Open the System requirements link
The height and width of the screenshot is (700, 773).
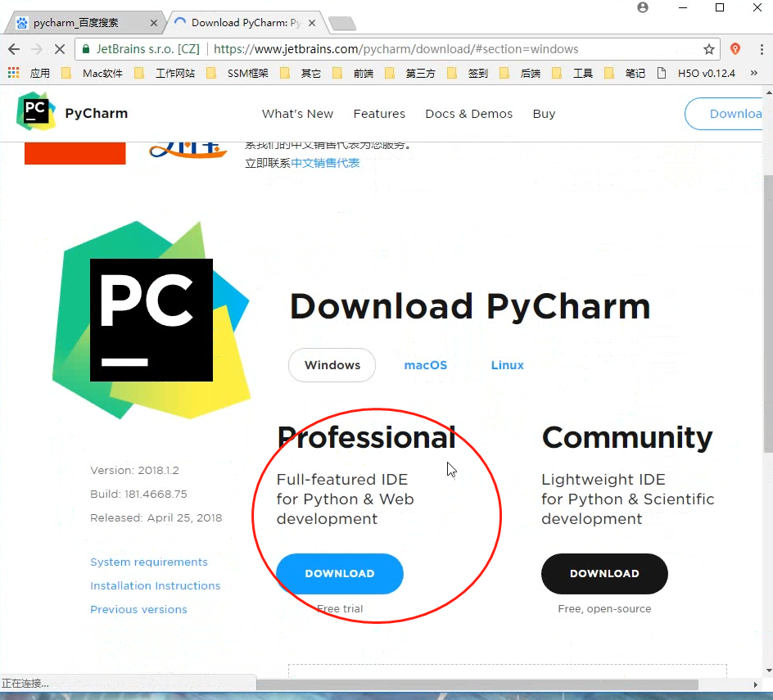click(x=149, y=562)
